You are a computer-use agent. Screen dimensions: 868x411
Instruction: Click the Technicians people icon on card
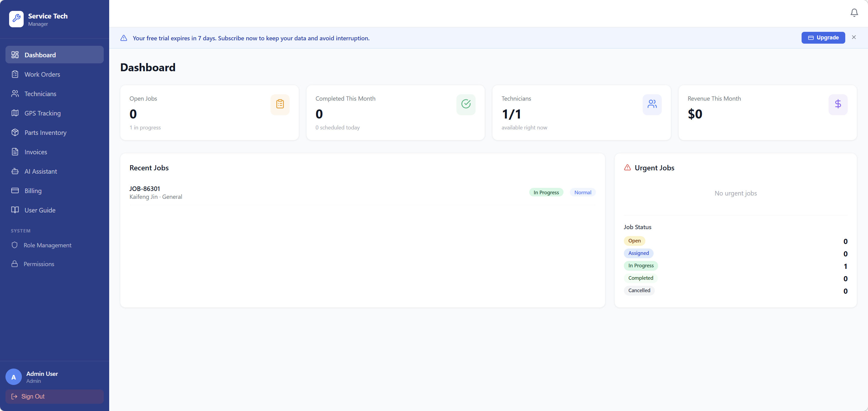tap(652, 104)
